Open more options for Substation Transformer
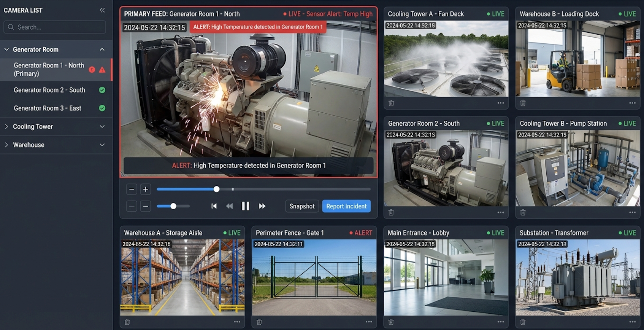The width and height of the screenshot is (644, 330). coord(632,322)
